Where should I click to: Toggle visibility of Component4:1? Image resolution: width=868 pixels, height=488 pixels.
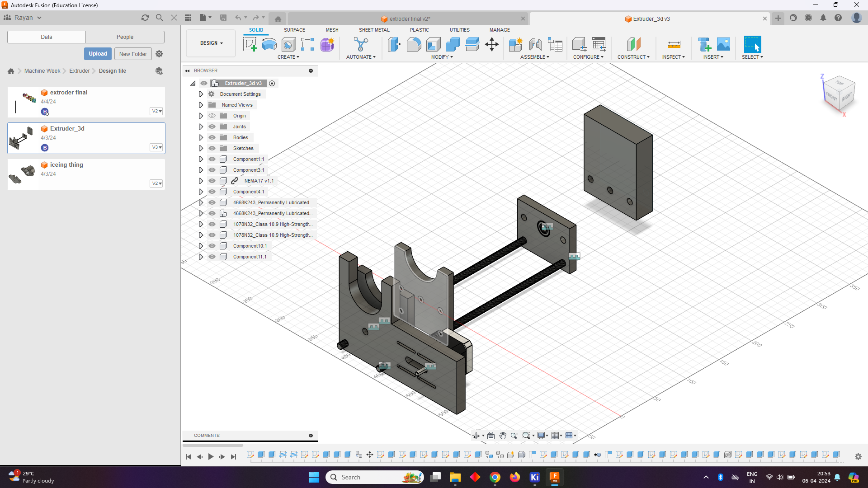[x=212, y=192]
